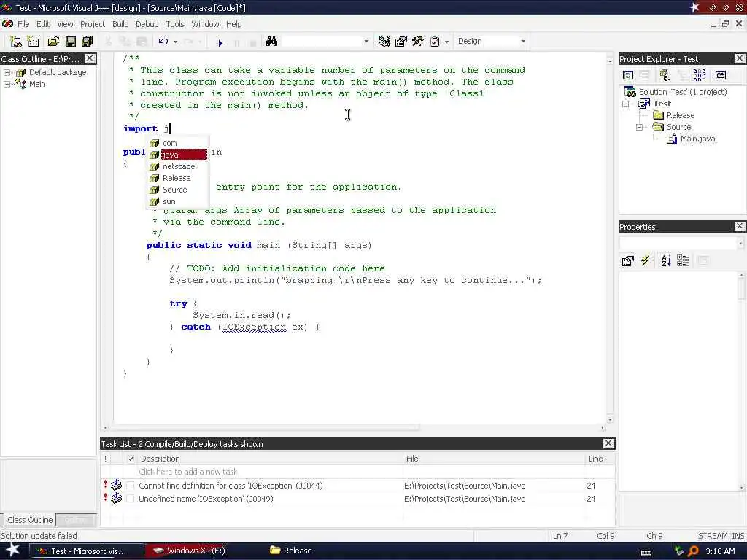Click the checkmark column header in Task List
The width and height of the screenshot is (747, 560).
pos(131,459)
